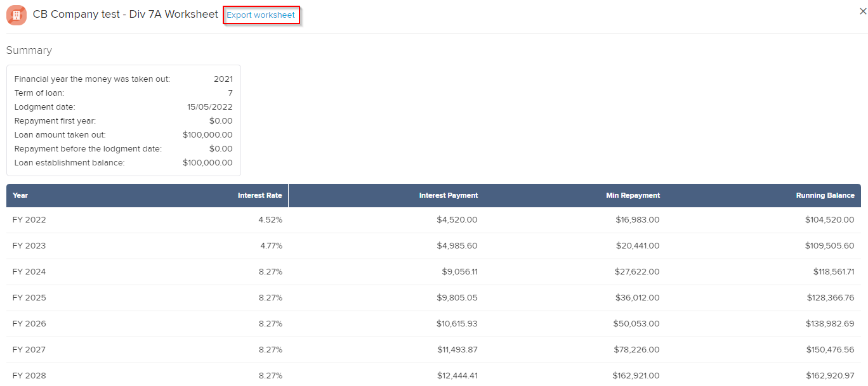Close the Div 7A Worksheet dialog
Image resolution: width=868 pixels, height=386 pixels.
862,11
